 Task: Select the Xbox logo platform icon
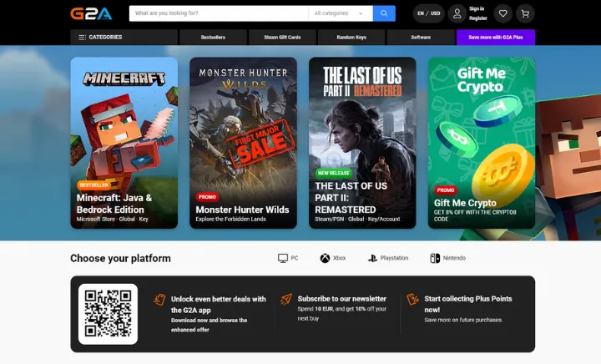pyautogui.click(x=325, y=258)
